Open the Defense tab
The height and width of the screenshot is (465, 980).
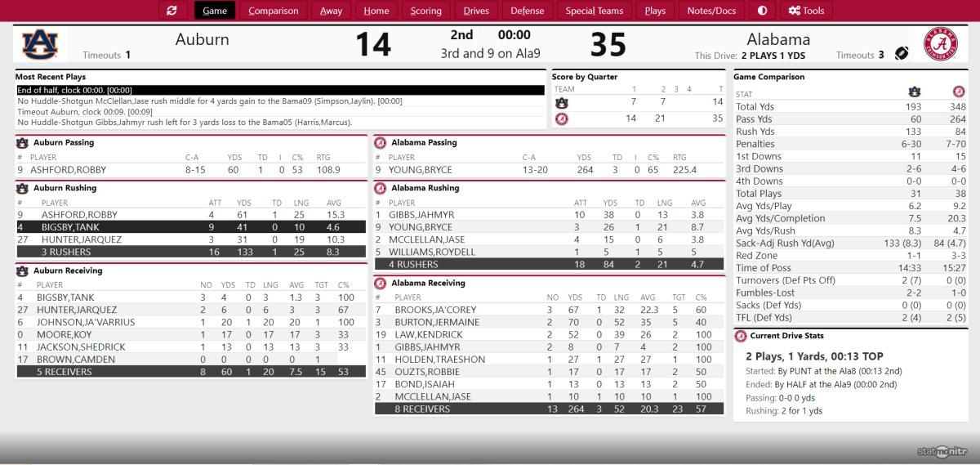[527, 11]
